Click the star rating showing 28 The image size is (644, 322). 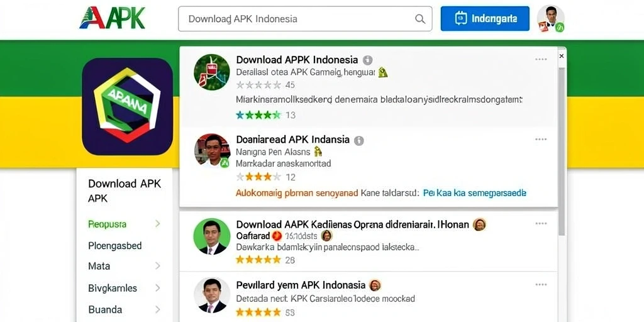click(x=258, y=260)
